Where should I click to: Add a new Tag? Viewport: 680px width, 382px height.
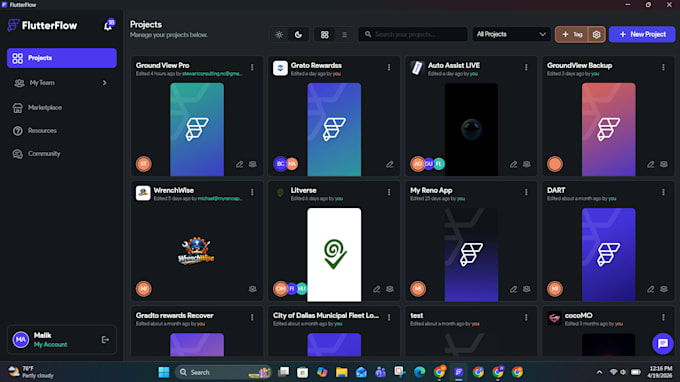pyautogui.click(x=572, y=34)
